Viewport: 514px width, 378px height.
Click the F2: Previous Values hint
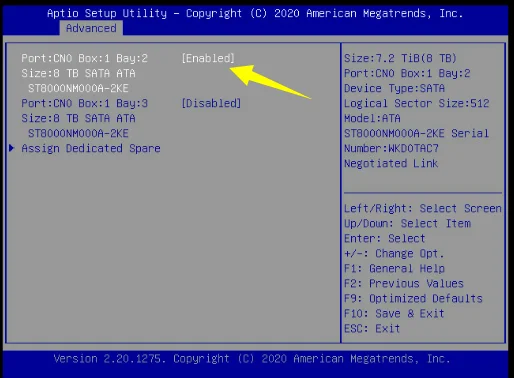(x=404, y=283)
